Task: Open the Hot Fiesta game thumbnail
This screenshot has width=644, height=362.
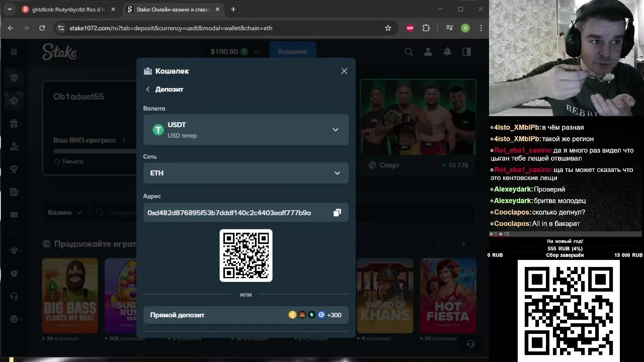Action: click(448, 296)
